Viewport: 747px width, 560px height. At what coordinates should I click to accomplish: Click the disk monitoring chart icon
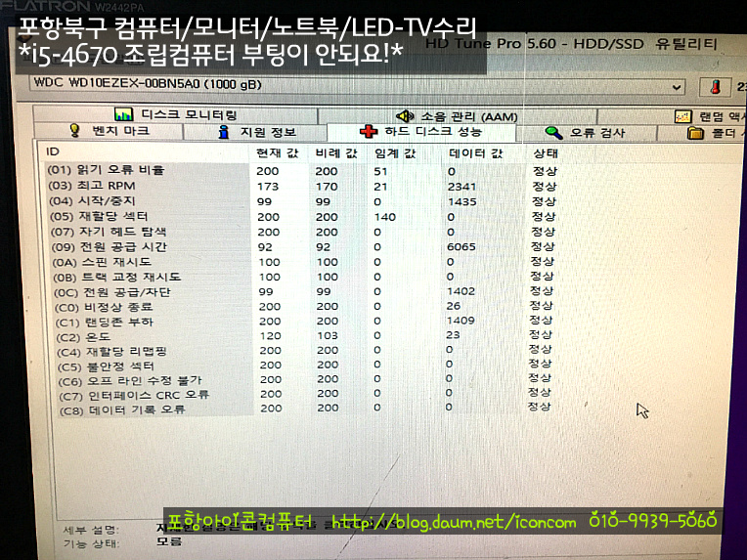[124, 114]
